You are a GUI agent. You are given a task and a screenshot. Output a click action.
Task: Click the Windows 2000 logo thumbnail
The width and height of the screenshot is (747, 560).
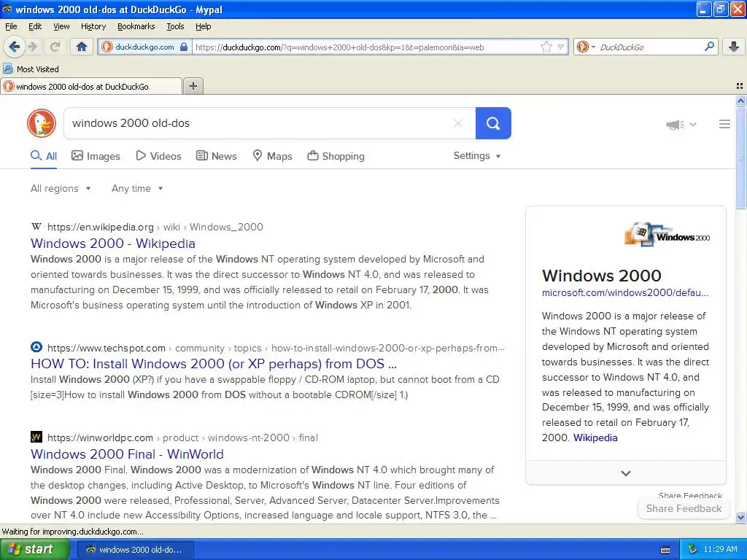click(x=667, y=234)
